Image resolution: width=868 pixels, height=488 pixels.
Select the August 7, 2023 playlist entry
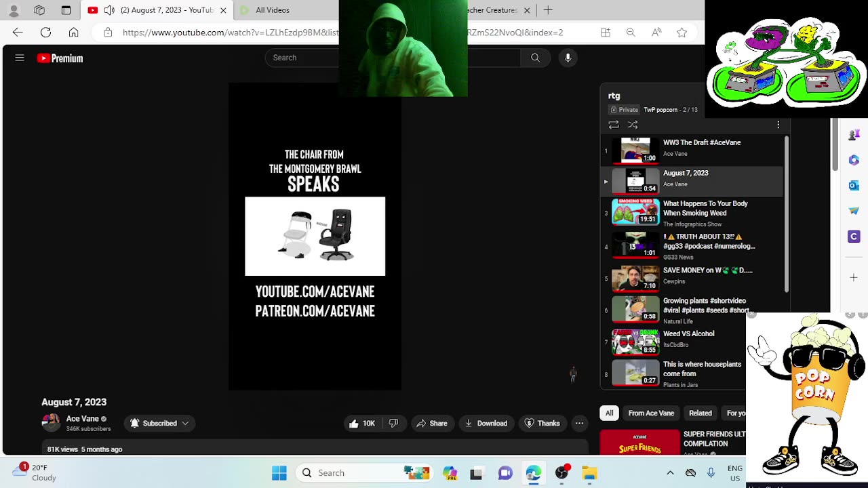(692, 180)
